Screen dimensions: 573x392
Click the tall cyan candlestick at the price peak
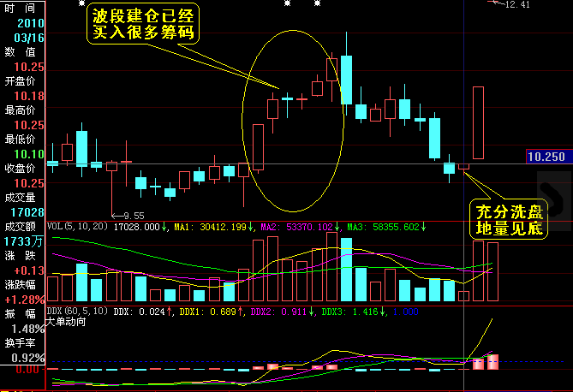click(346, 80)
